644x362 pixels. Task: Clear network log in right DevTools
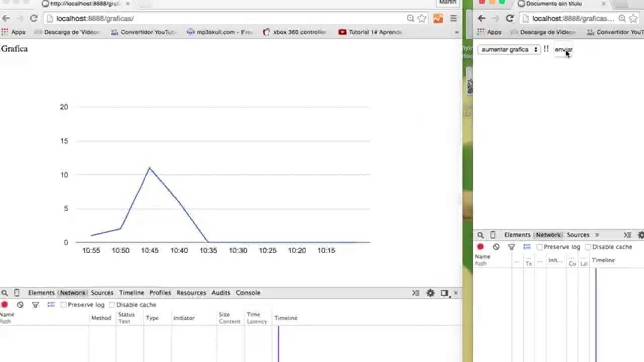pos(496,247)
